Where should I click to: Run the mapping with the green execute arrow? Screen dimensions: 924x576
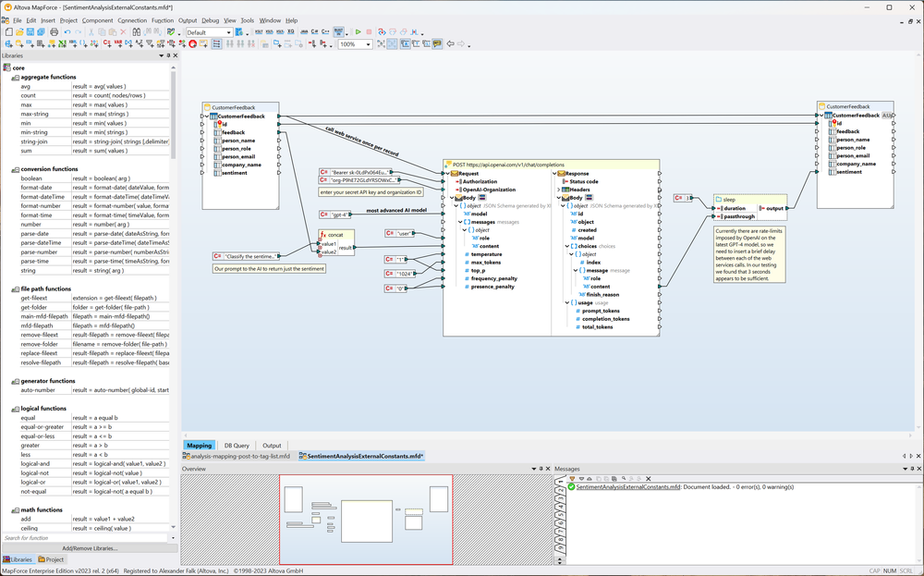[359, 31]
